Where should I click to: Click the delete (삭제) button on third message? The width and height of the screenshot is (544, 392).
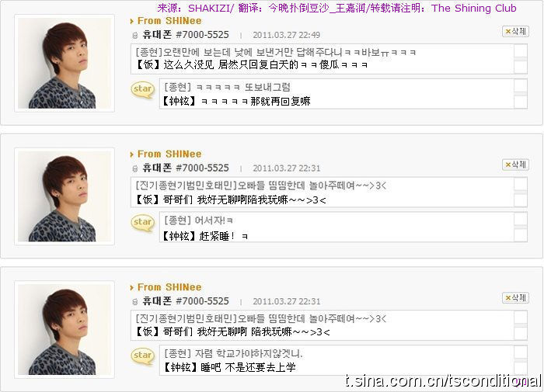515,298
